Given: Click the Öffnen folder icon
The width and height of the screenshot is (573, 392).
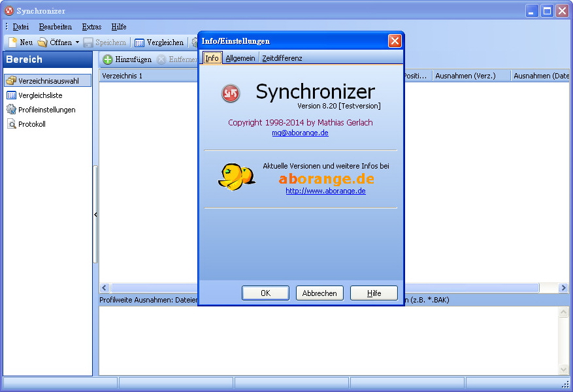Looking at the screenshot, I should (x=42, y=42).
